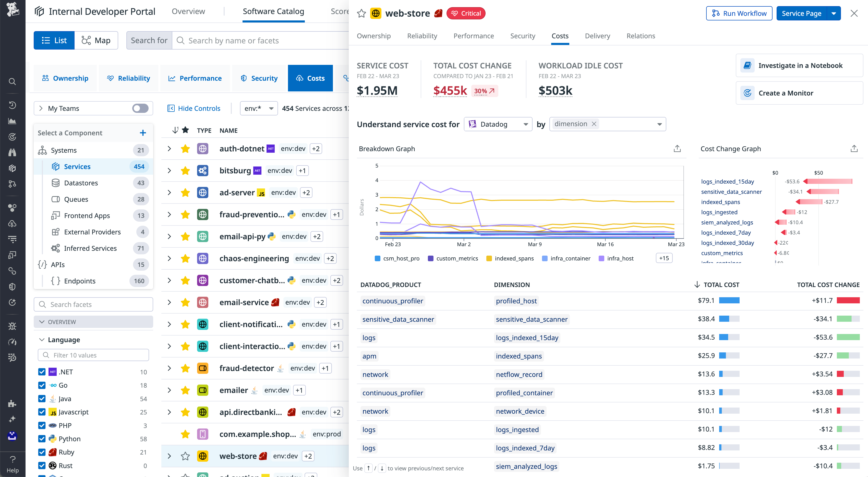
Task: Click the export icon above the Breakdown Graph
Action: tap(678, 149)
